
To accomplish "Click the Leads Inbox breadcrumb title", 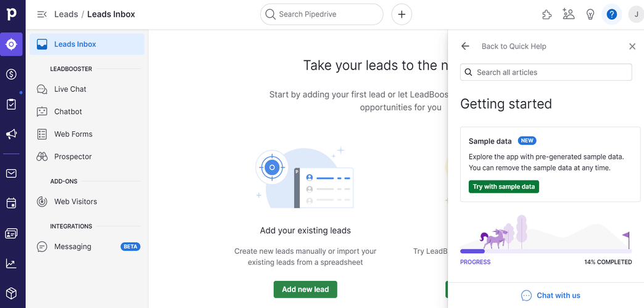I will tap(111, 14).
